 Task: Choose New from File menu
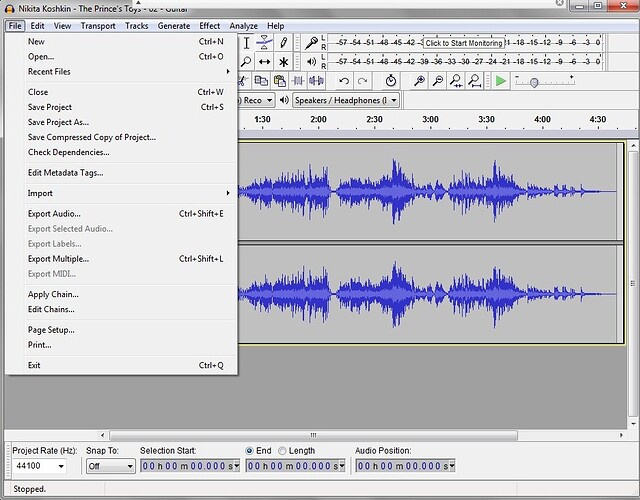[122, 41]
